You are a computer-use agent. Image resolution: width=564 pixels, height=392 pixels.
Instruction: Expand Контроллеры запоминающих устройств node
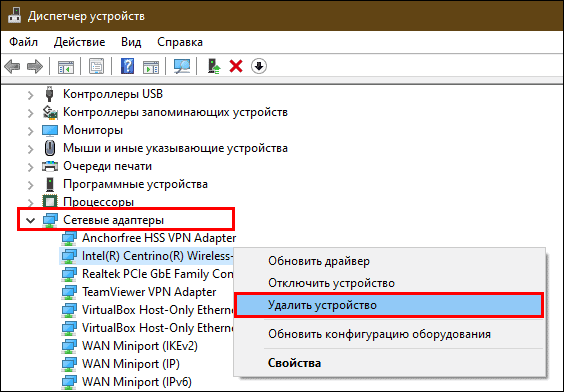coord(31,113)
